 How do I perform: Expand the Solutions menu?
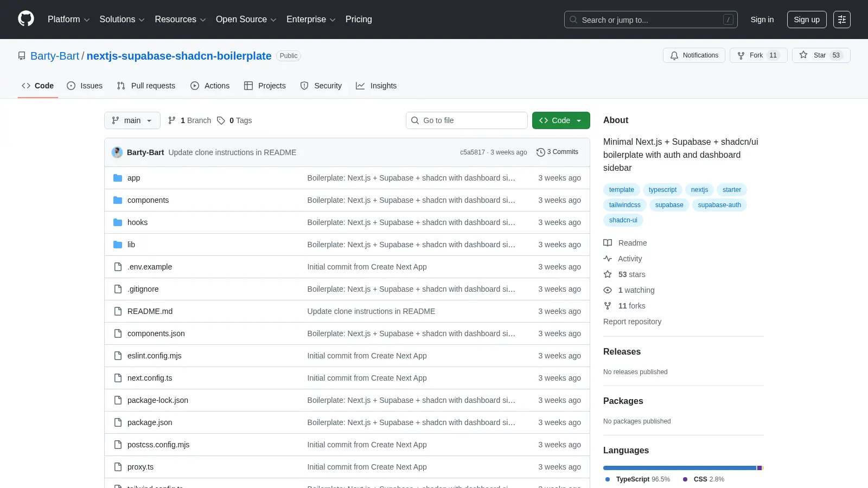pyautogui.click(x=122, y=20)
